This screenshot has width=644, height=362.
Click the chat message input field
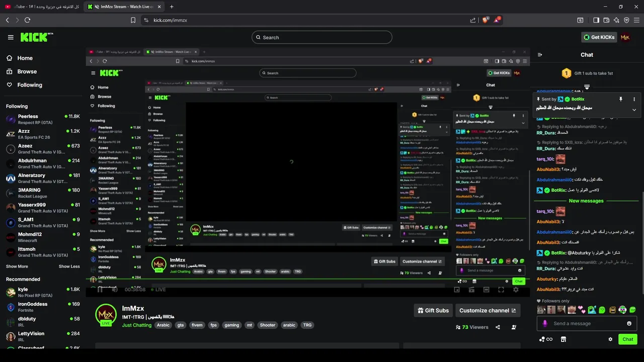[x=587, y=323]
